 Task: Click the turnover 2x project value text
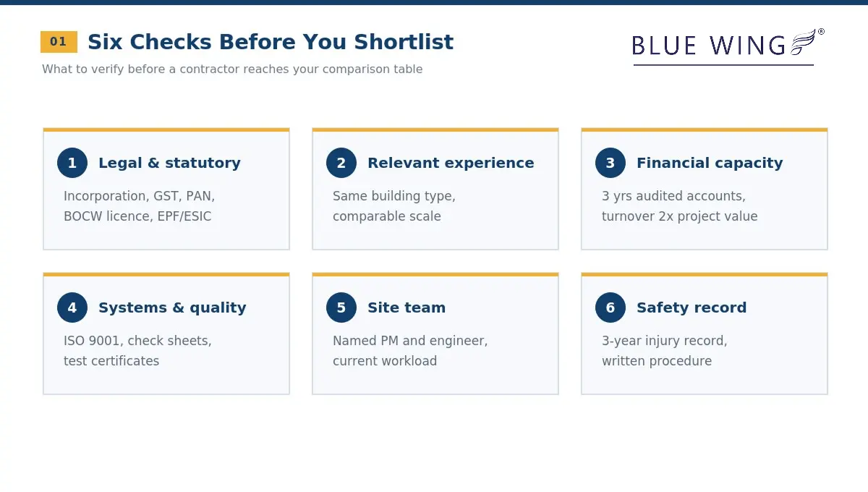[x=680, y=216]
